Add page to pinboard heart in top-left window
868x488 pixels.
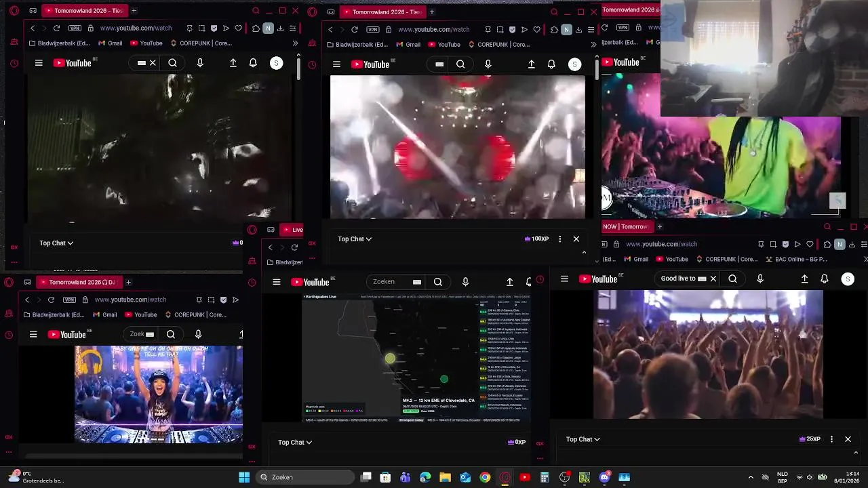coord(238,28)
